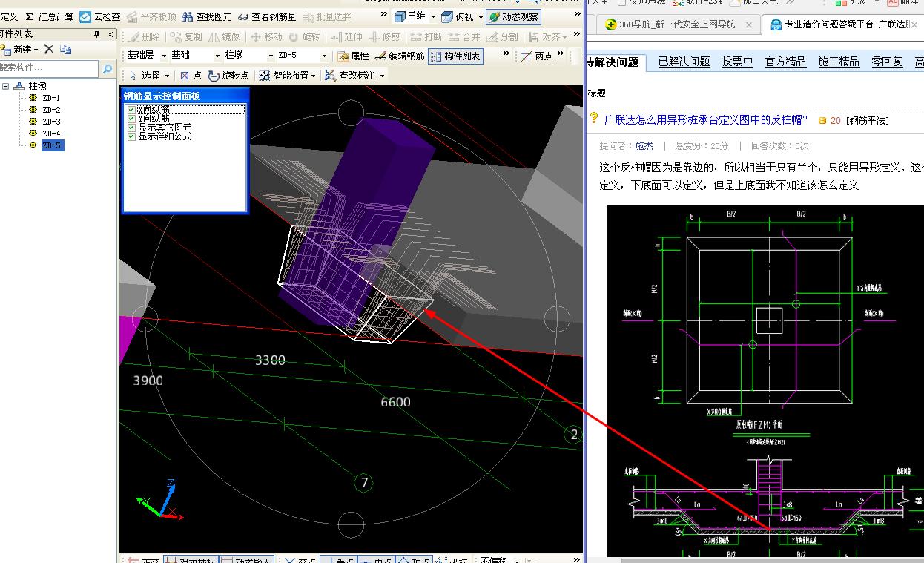Click the 延伸 extend tool
Screen dimensions: 924x563
tap(346, 36)
